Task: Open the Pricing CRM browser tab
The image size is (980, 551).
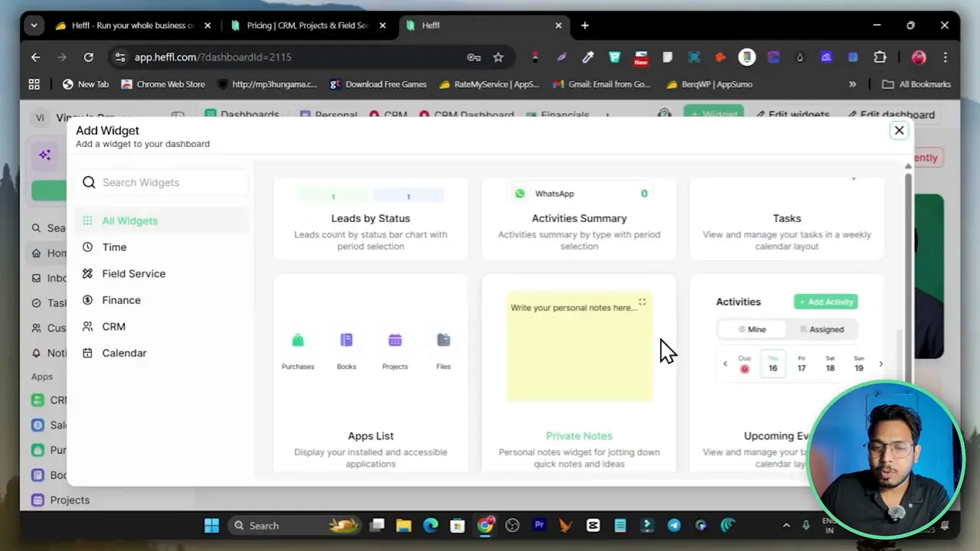Action: (306, 25)
